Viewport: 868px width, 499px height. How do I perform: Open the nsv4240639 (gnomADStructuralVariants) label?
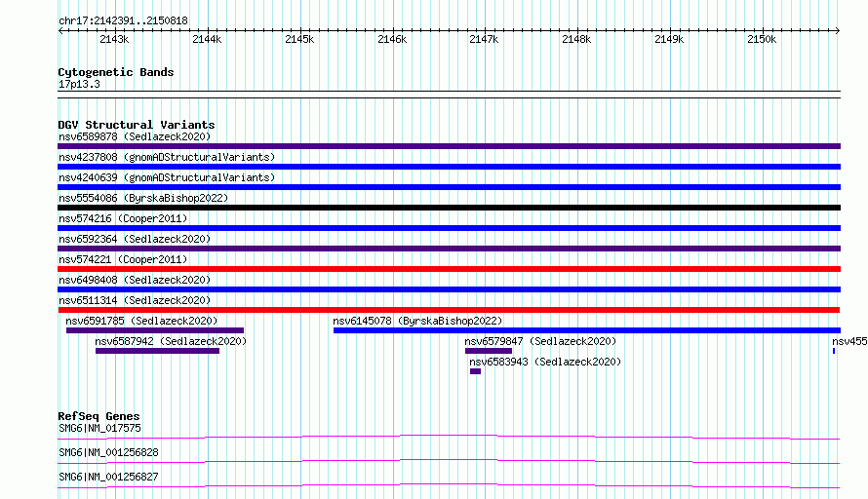[167, 177]
